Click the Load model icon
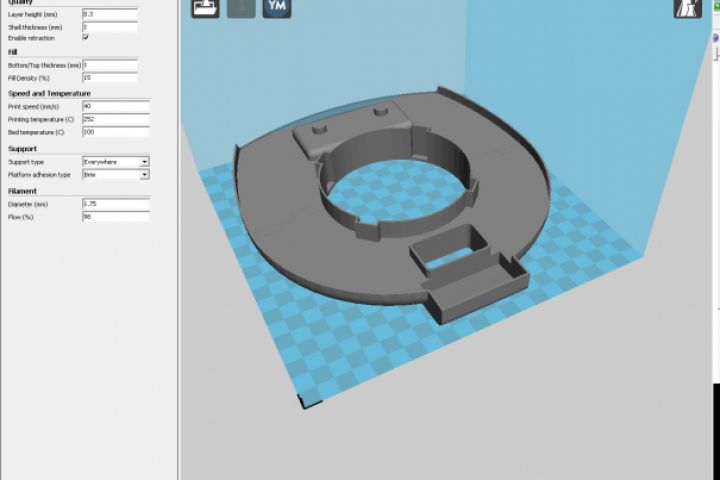 click(205, 8)
